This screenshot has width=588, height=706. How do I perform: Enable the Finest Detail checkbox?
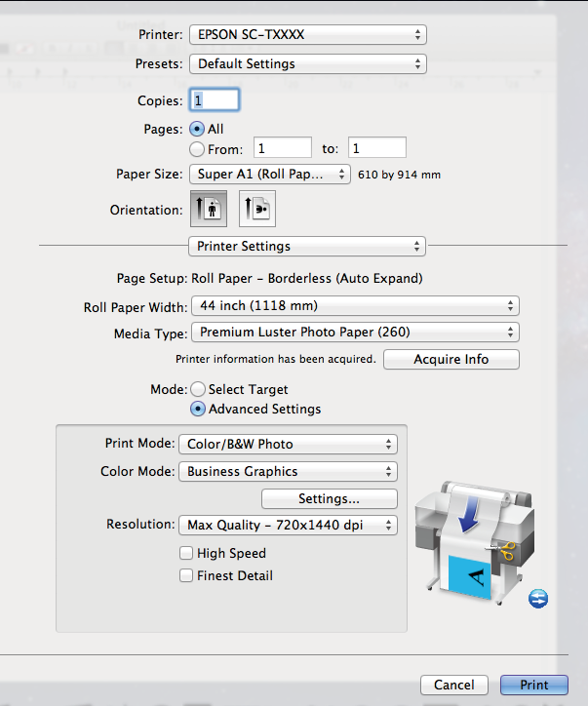186,575
